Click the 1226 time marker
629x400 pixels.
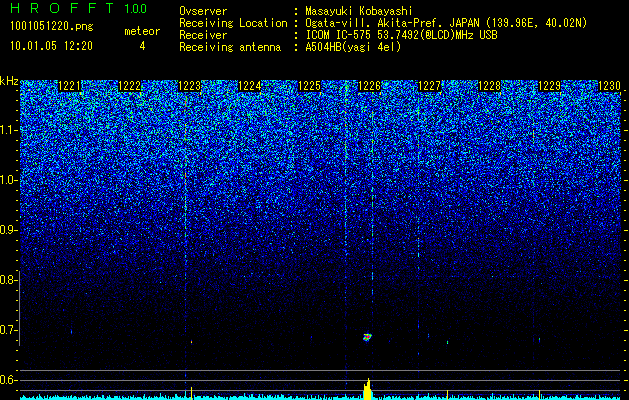tap(369, 86)
